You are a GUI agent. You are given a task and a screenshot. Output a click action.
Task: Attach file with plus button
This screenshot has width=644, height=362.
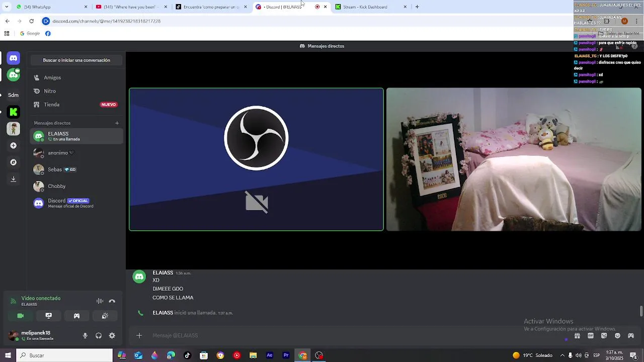point(139,335)
